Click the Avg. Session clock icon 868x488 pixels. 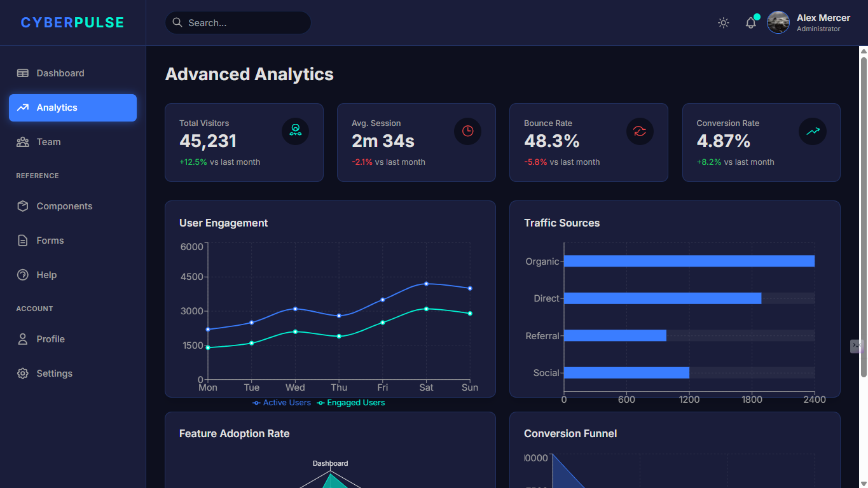click(x=467, y=131)
